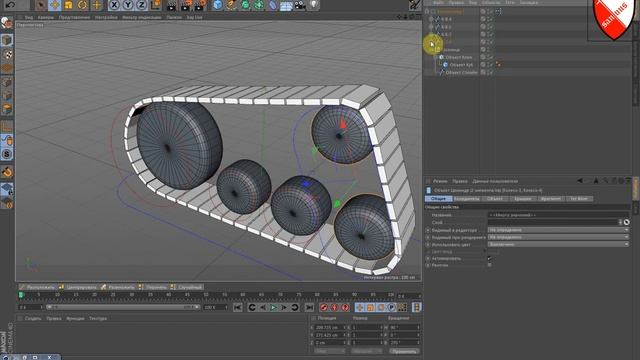Screen dimensions: 640x360
Task: Select the Объект Сплайн row
Action: [461, 73]
